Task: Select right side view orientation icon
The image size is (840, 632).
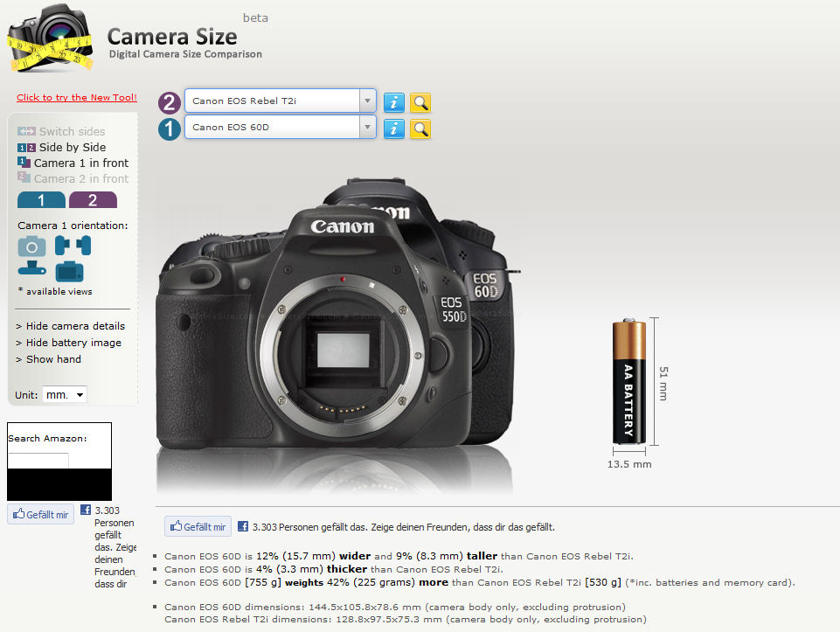Action: (x=84, y=246)
